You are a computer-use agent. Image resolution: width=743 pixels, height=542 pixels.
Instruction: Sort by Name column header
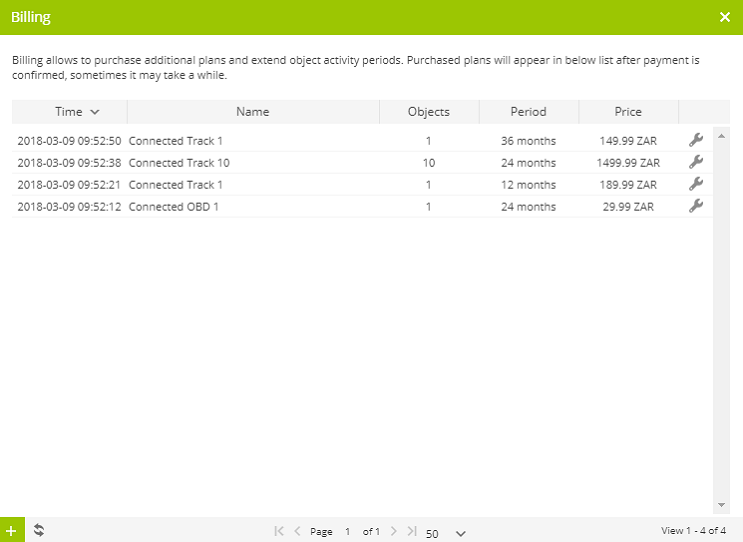tap(253, 112)
